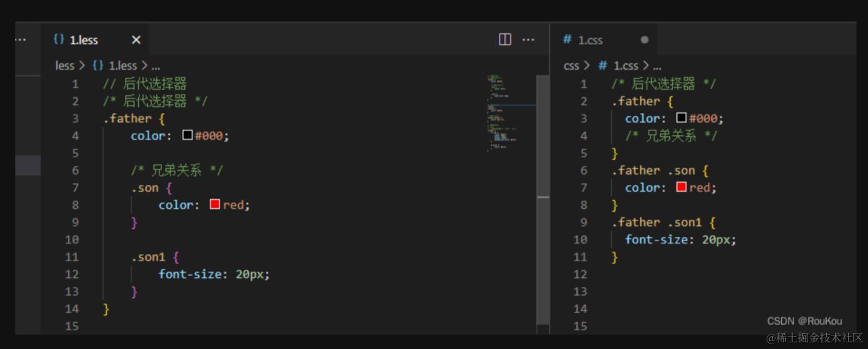This screenshot has width=868, height=349.
Task: Click the braces file icon on 1.less tab
Action: [59, 39]
